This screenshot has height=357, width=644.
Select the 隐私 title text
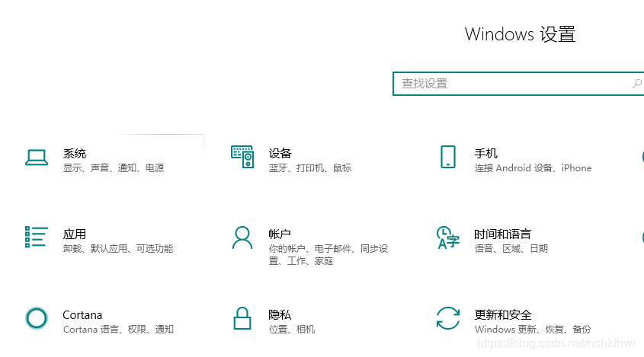tap(280, 315)
